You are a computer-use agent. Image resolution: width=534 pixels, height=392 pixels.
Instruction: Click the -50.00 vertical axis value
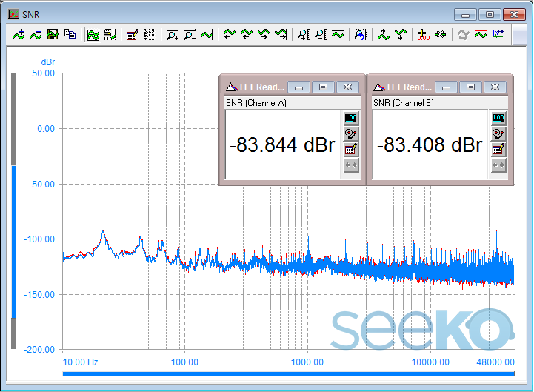[x=42, y=185]
